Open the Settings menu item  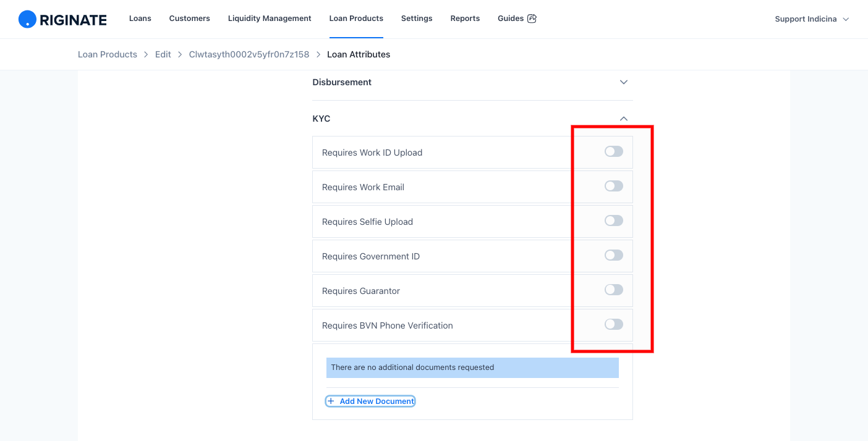417,19
